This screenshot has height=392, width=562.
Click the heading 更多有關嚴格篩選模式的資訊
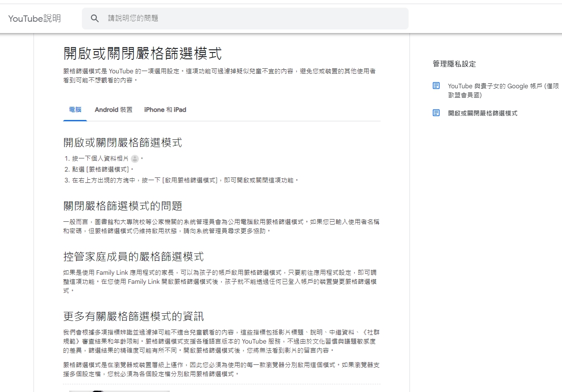(133, 316)
